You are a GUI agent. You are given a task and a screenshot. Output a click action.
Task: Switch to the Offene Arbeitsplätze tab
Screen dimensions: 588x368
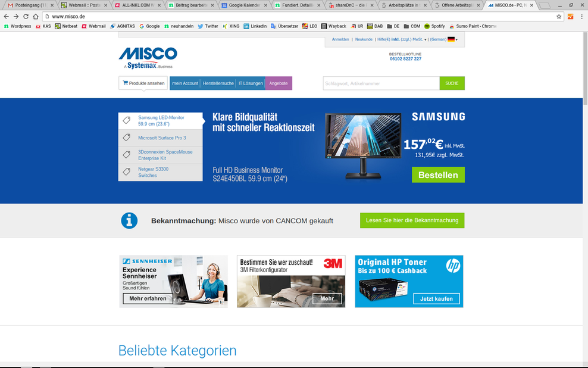[x=458, y=5]
